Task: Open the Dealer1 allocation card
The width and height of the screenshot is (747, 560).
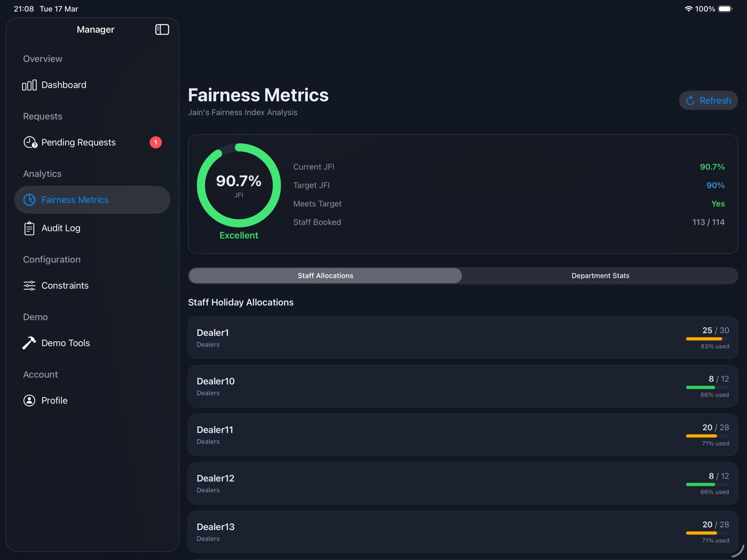Action: pyautogui.click(x=463, y=338)
